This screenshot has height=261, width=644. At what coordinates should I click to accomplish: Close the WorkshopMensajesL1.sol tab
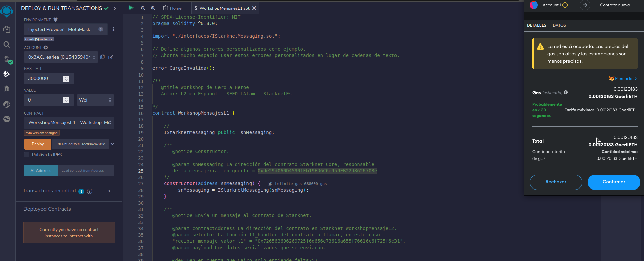tap(254, 8)
